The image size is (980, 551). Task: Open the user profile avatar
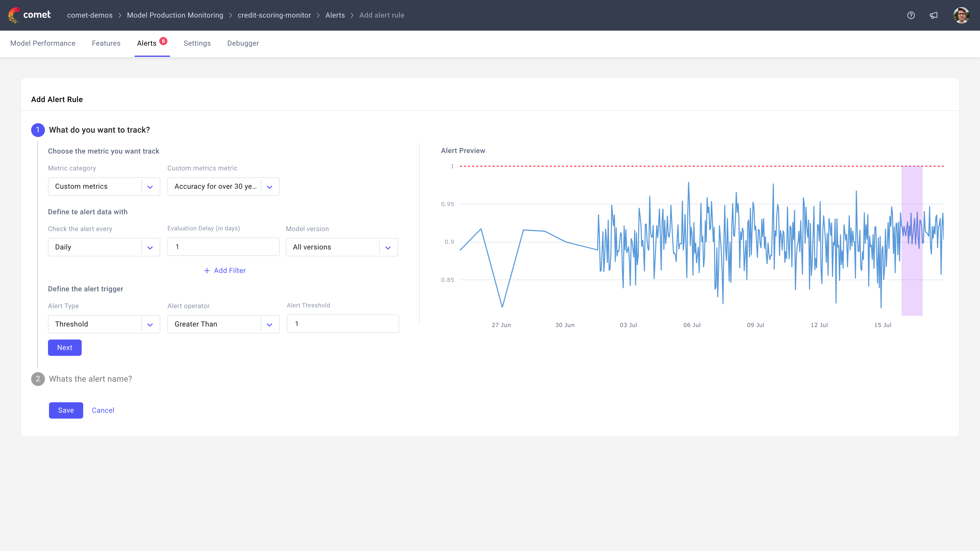point(961,15)
